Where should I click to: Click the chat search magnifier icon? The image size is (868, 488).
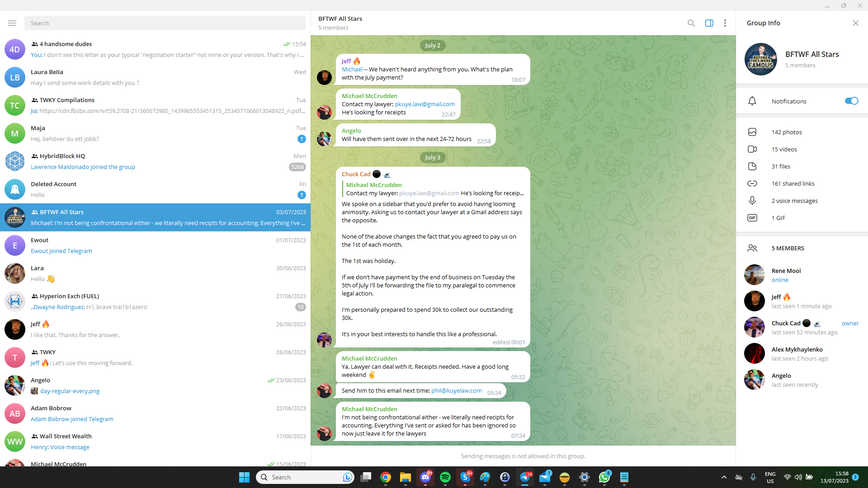click(x=691, y=23)
